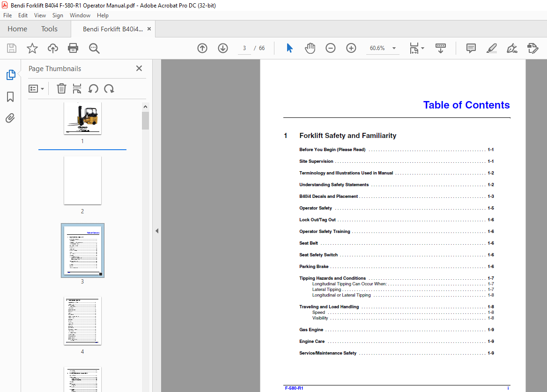Select the highlight text tool
This screenshot has width=547, height=392.
point(492,48)
